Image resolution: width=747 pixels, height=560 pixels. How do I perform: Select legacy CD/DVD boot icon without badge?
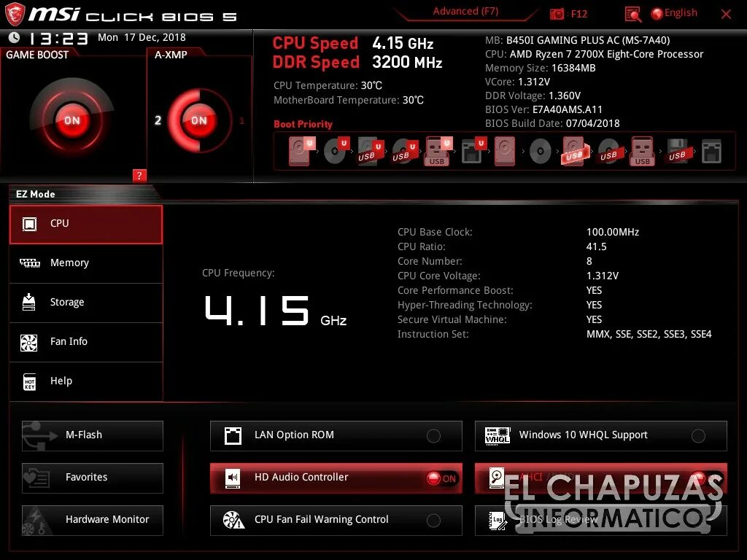click(x=541, y=152)
